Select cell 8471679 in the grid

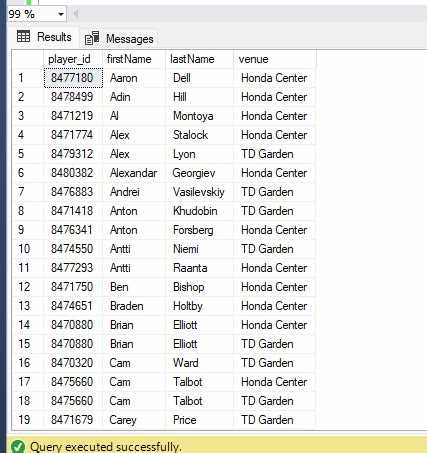[x=73, y=420]
